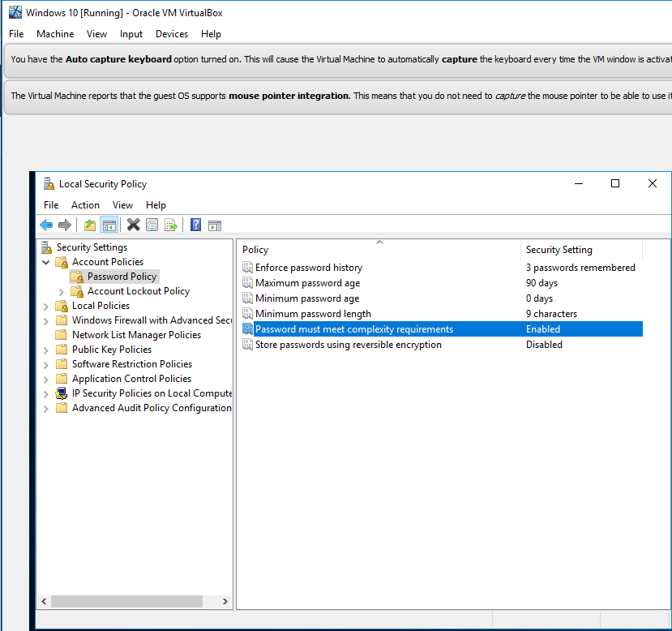Click the Up one level toolbar icon

tap(89, 225)
